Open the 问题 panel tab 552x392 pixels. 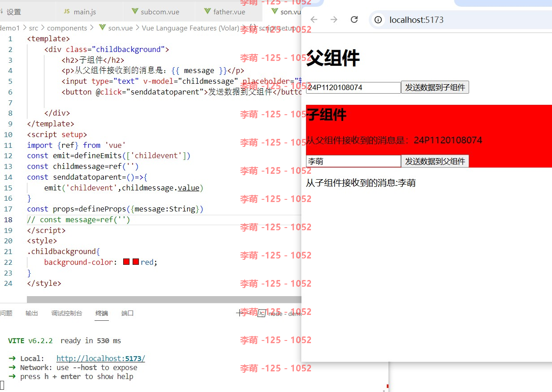(x=6, y=313)
